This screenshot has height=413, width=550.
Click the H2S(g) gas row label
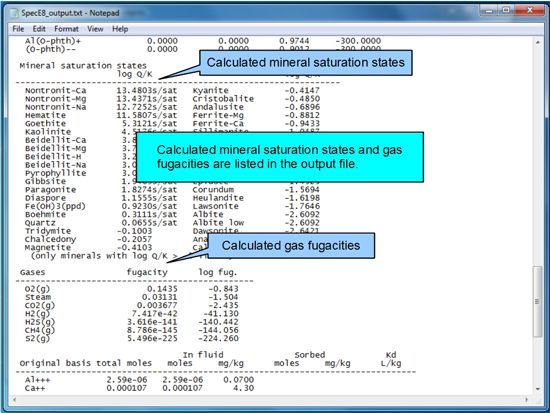[x=40, y=322]
